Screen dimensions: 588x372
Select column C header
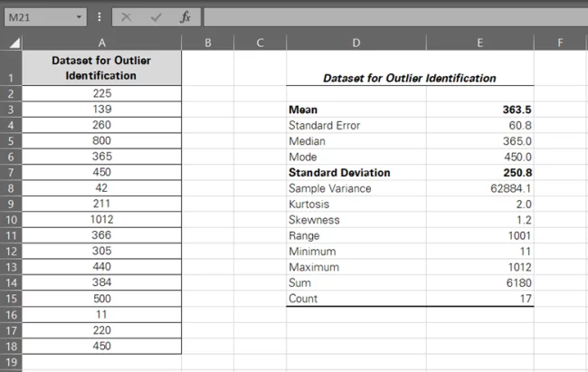click(x=260, y=43)
